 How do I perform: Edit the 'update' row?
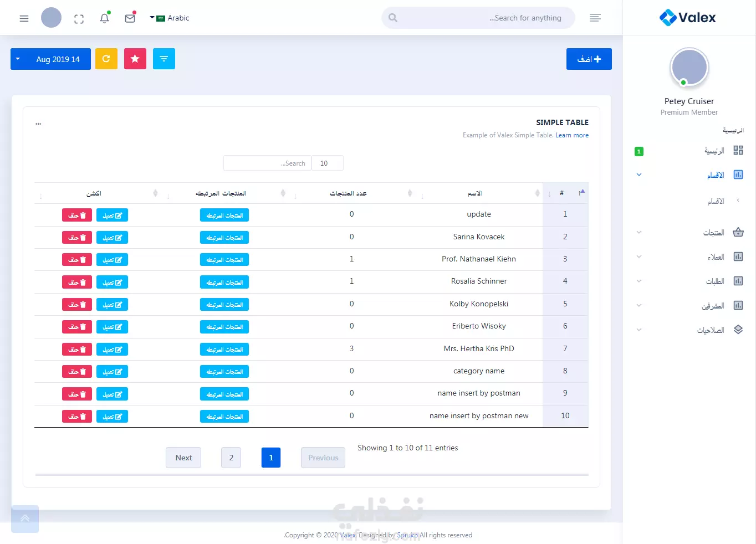pos(112,215)
